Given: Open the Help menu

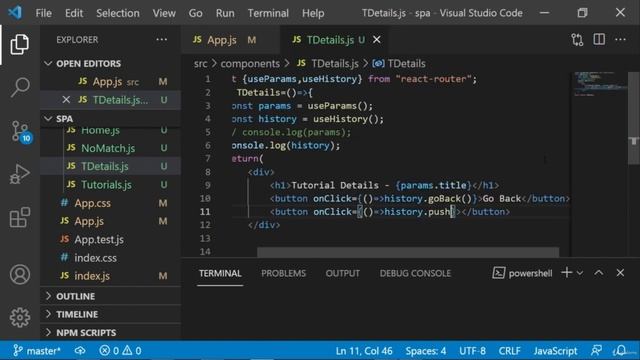Looking at the screenshot, I should tap(313, 13).
